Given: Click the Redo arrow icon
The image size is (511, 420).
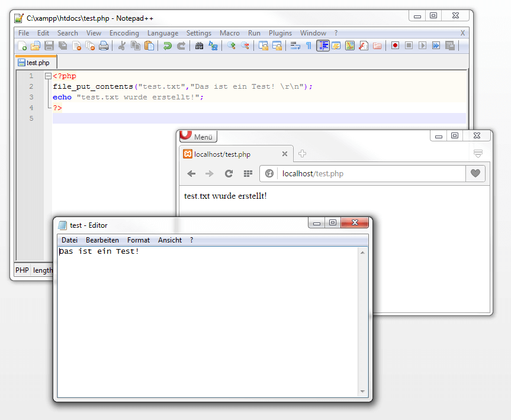Looking at the screenshot, I should 181,46.
